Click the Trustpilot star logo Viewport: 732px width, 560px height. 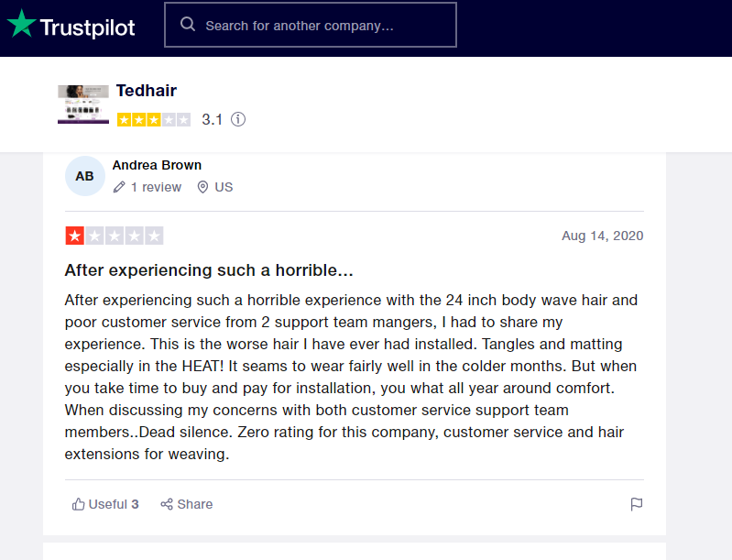click(x=21, y=24)
